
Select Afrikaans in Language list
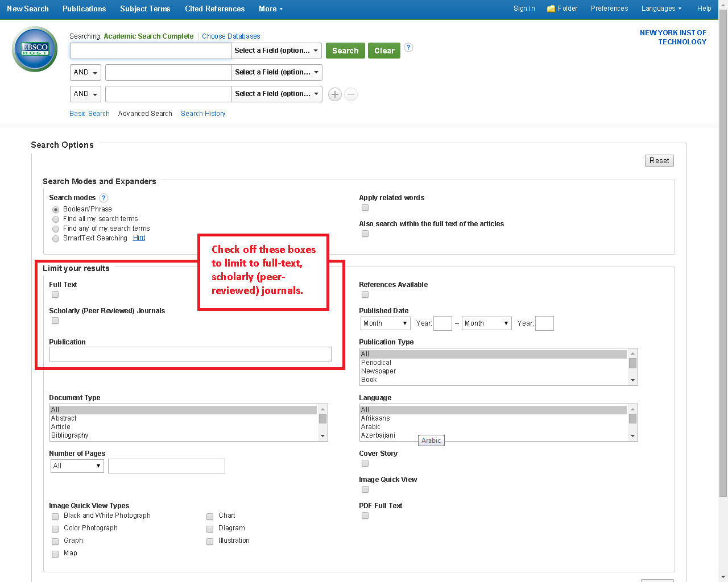[x=493, y=418]
